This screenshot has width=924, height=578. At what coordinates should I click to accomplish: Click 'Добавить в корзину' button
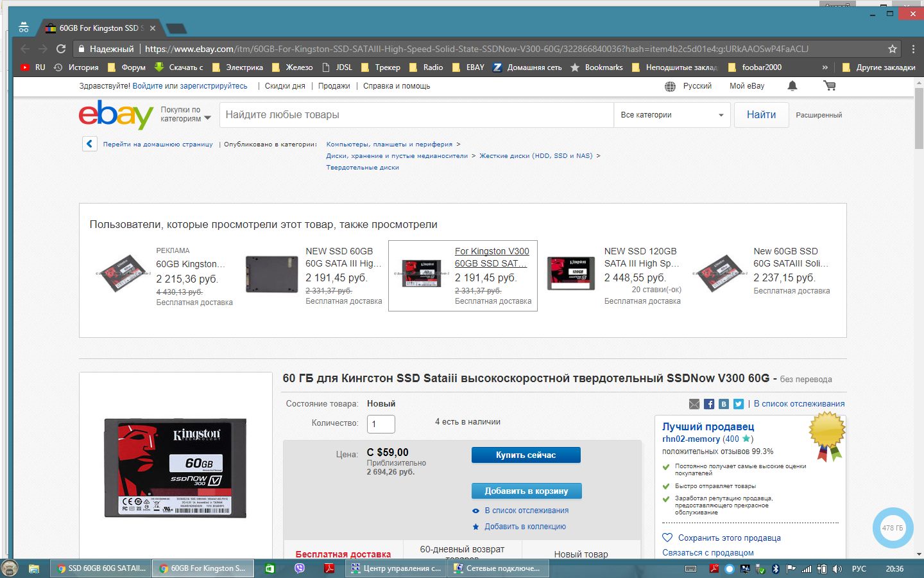tap(526, 491)
